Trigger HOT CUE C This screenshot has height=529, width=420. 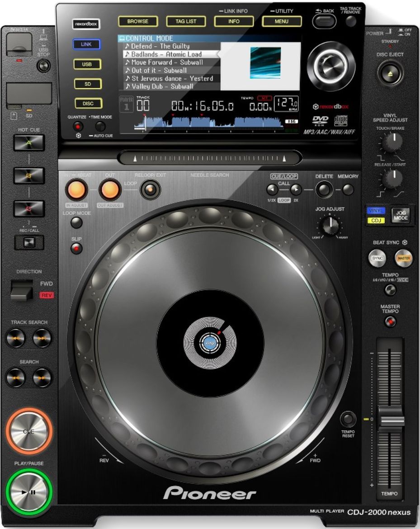click(x=29, y=208)
